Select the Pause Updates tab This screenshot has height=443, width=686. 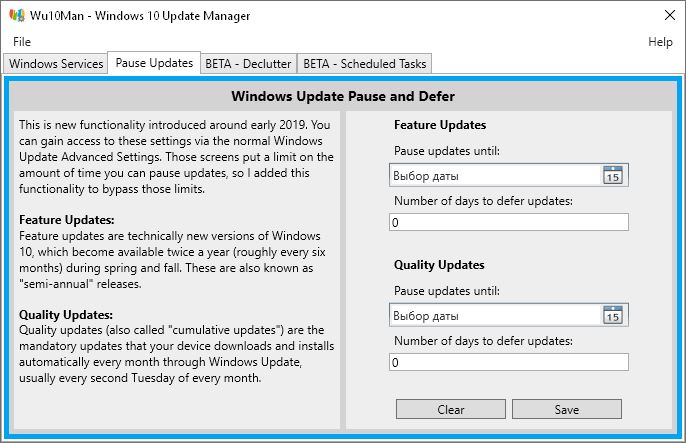click(154, 63)
